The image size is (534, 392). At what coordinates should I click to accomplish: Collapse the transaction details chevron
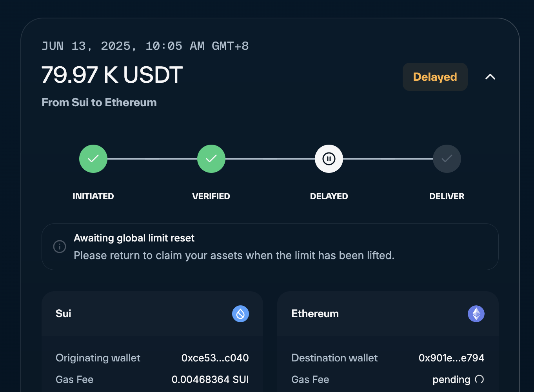[490, 77]
